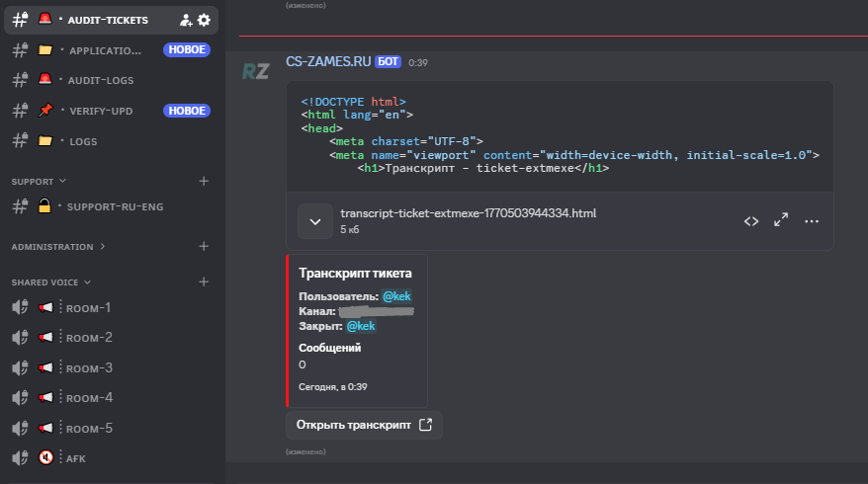Screen dimensions: 868x484
Task: Add a channel to ADMINISTRATION category
Action: pyautogui.click(x=204, y=246)
